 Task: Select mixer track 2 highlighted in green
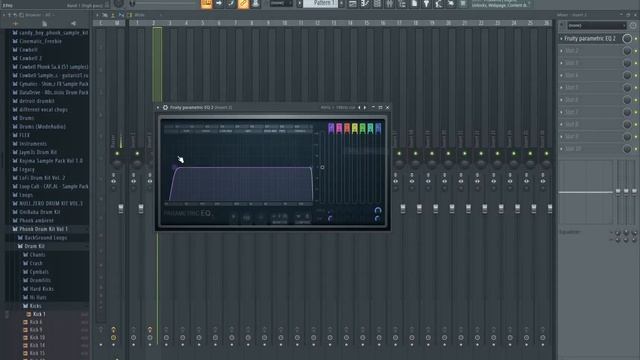click(157, 64)
